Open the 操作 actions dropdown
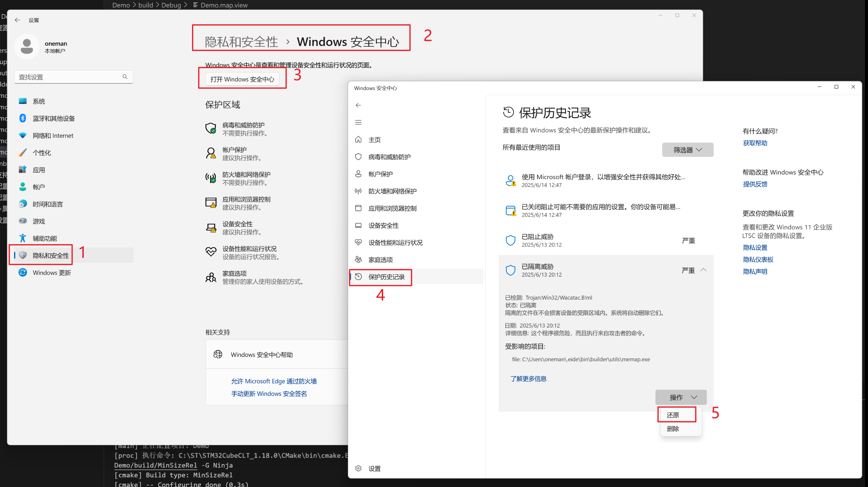The image size is (868, 487). pos(681,397)
